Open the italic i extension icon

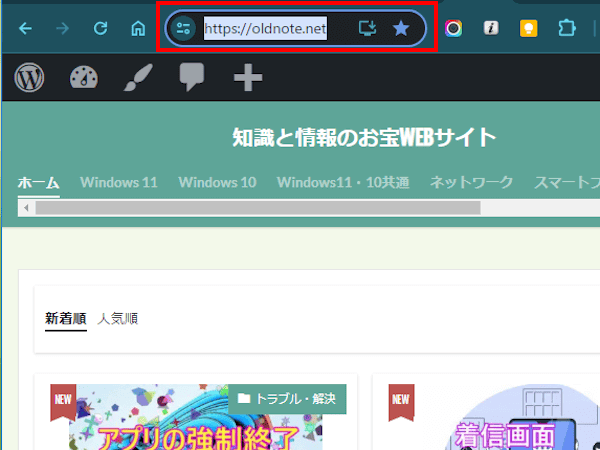pyautogui.click(x=491, y=28)
